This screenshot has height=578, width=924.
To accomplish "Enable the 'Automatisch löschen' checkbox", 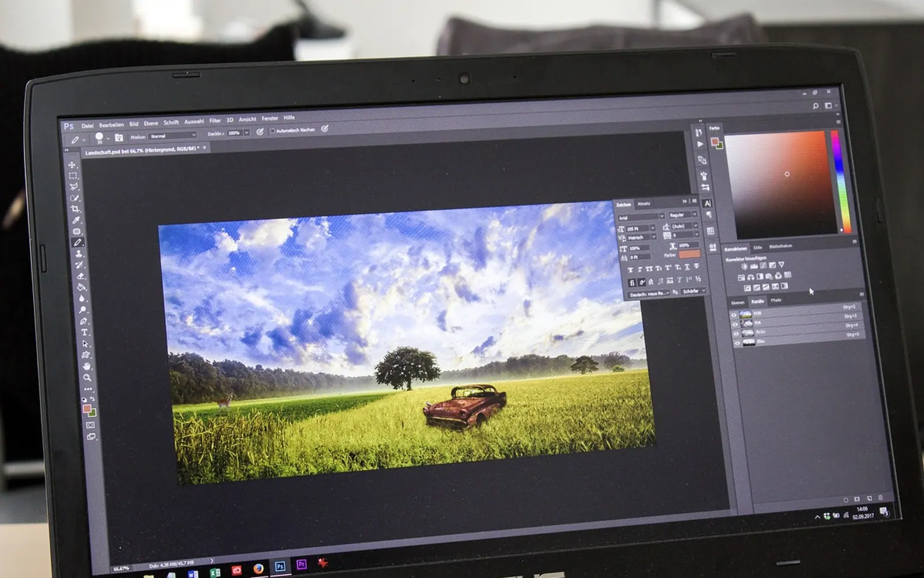I will pos(272,131).
